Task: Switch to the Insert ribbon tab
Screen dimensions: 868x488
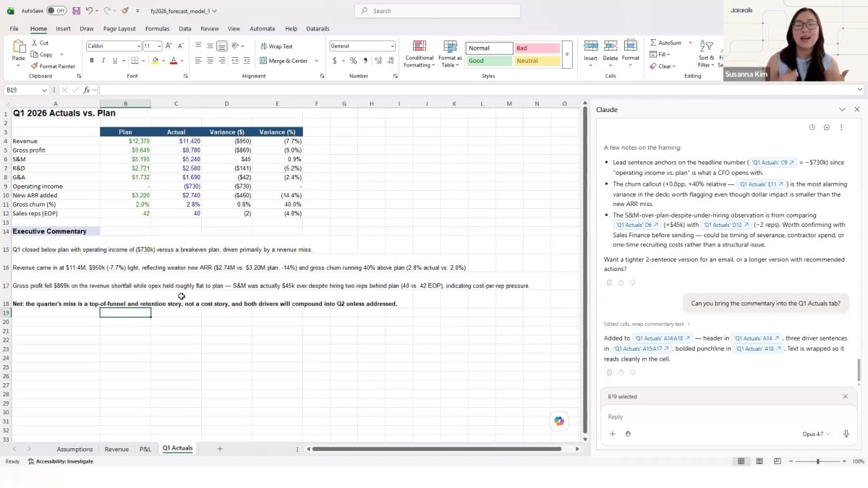Action: click(x=63, y=29)
